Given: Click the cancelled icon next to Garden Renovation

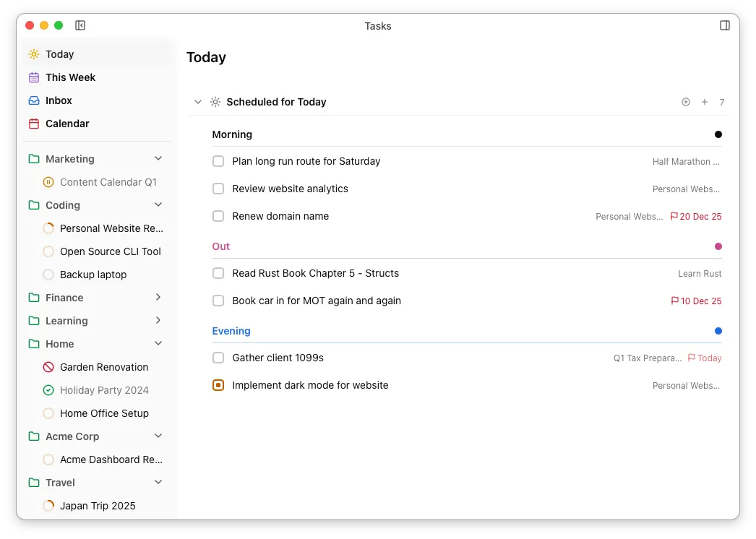Looking at the screenshot, I should 48,367.
